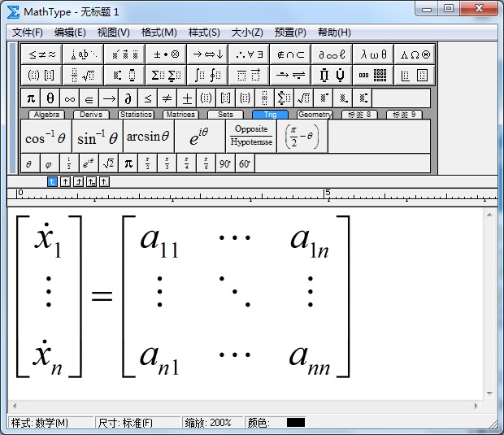The width and height of the screenshot is (504, 435).
Task: Open the uppercase Greek letters palette (Λ Ω Θ)
Action: click(x=415, y=54)
